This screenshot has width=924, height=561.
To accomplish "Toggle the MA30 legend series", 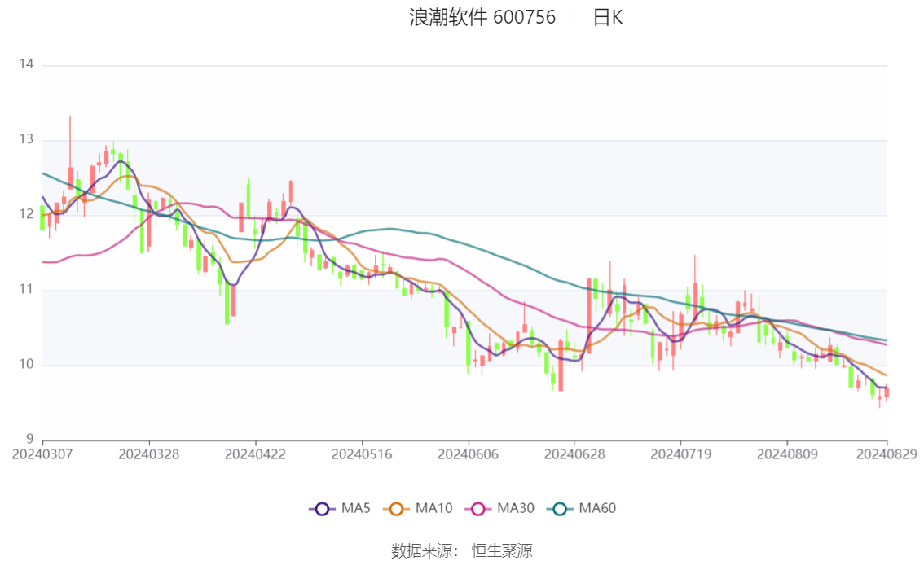I will (x=499, y=509).
